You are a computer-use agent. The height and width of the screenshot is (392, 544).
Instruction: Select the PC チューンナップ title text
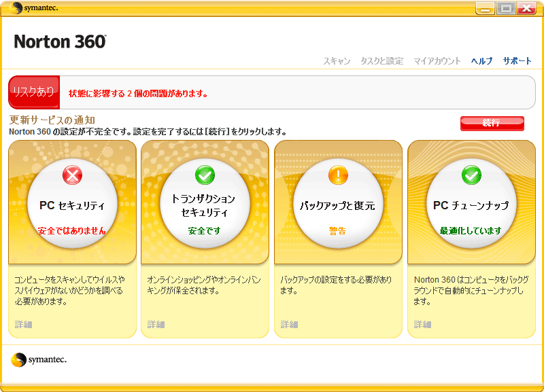[471, 206]
